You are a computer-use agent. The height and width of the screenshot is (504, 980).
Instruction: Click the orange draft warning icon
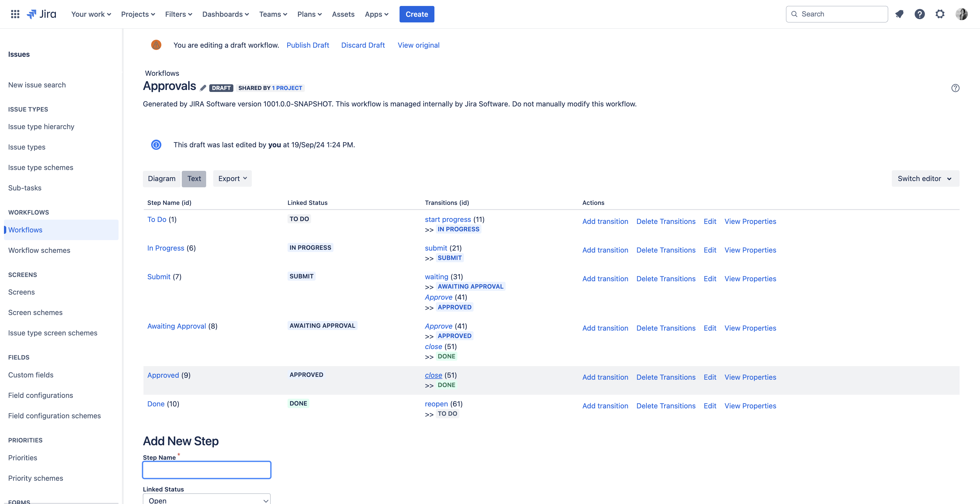click(156, 45)
